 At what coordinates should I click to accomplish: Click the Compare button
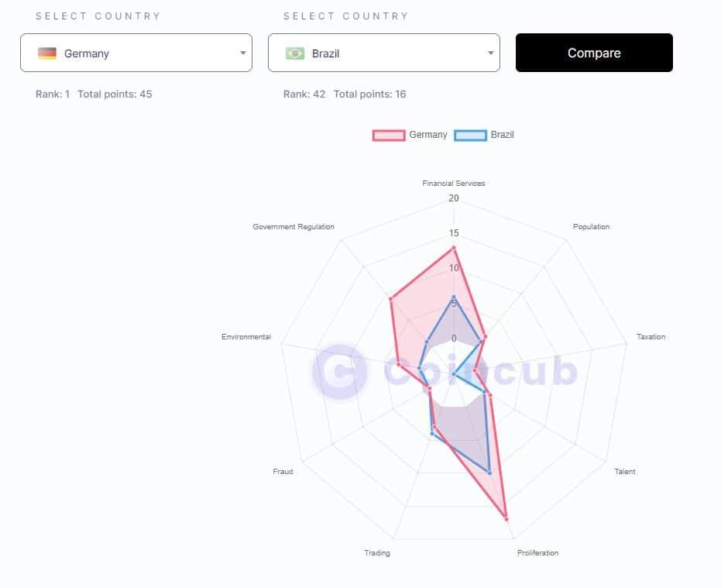(594, 53)
